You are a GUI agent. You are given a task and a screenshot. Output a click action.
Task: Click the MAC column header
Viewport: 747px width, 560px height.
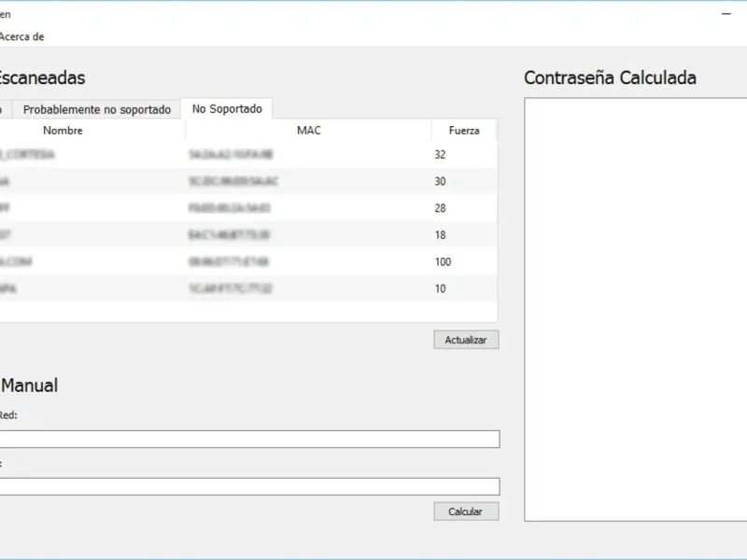coord(308,131)
